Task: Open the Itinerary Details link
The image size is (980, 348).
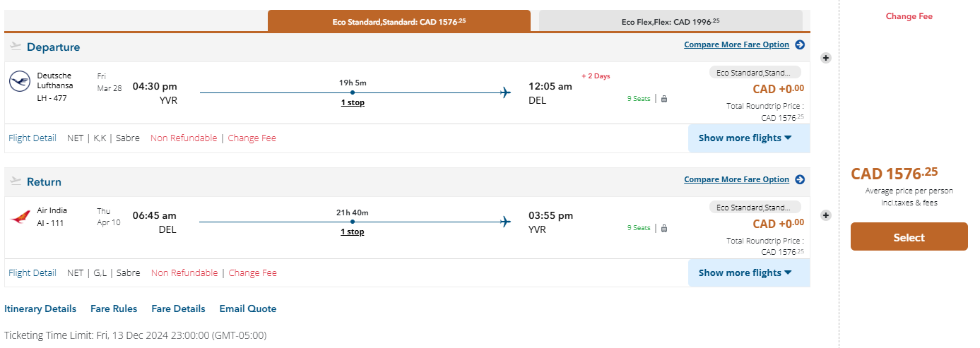Action: pyautogui.click(x=40, y=309)
